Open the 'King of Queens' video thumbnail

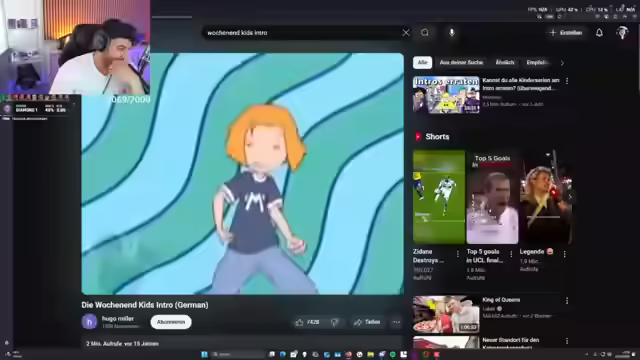[446, 315]
